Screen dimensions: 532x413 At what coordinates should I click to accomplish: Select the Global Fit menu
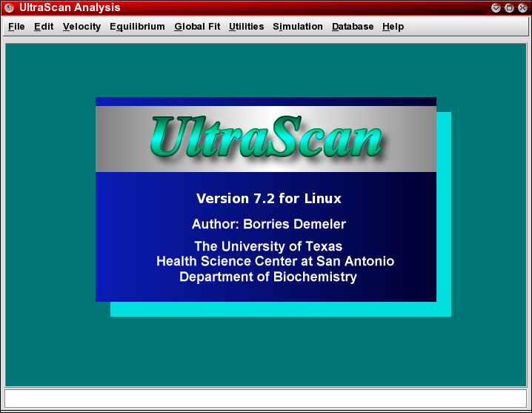click(x=197, y=27)
